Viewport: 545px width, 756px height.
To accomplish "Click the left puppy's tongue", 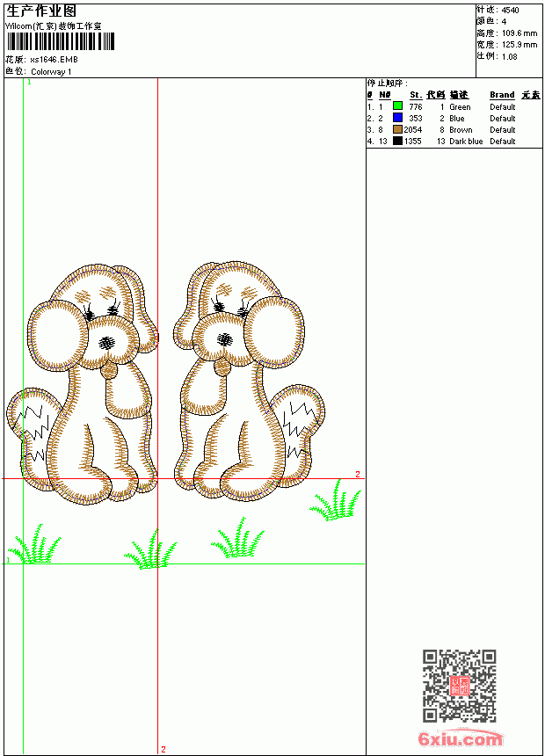I will (x=107, y=370).
